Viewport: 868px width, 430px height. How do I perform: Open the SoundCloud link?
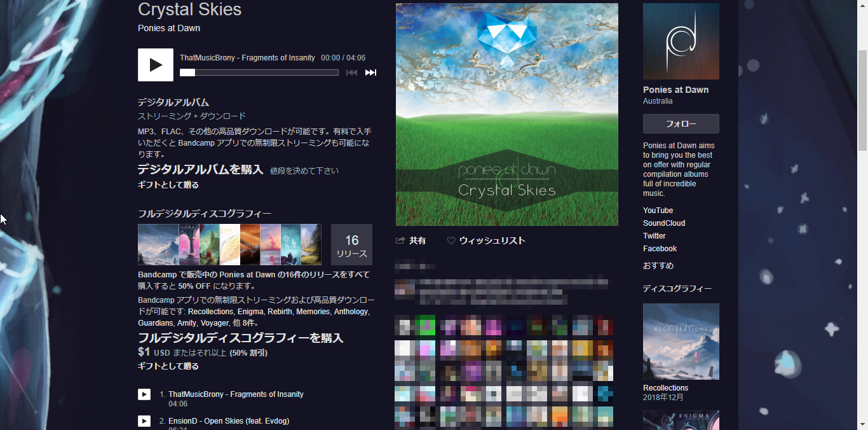[664, 223]
